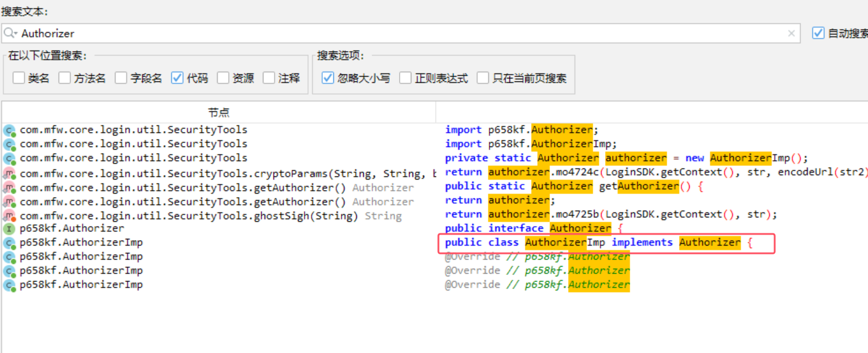Uncheck the 代码 (code) search checkbox
868x353 pixels.
pos(177,78)
